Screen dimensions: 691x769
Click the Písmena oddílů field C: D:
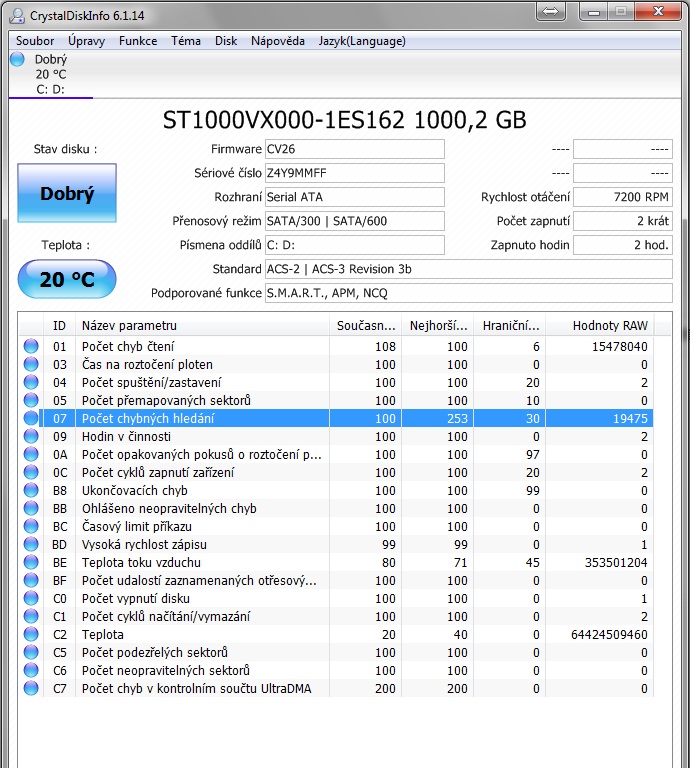point(355,245)
